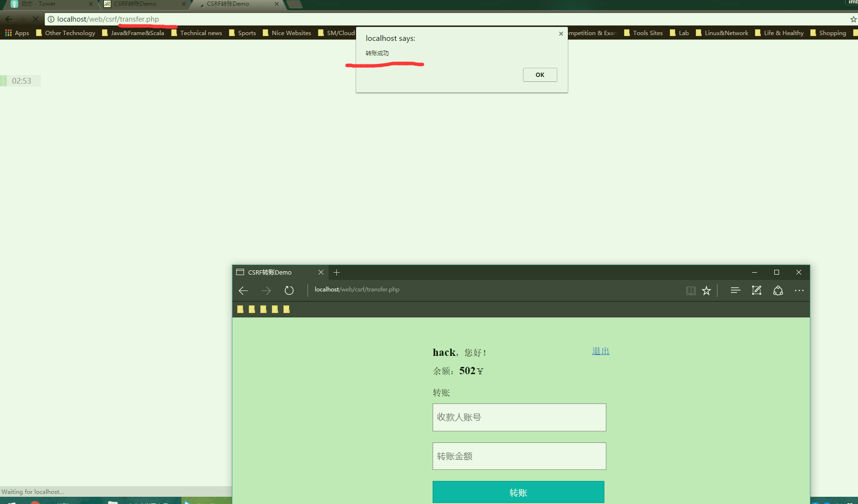Open the Technical news bookmark folder

pos(197,33)
